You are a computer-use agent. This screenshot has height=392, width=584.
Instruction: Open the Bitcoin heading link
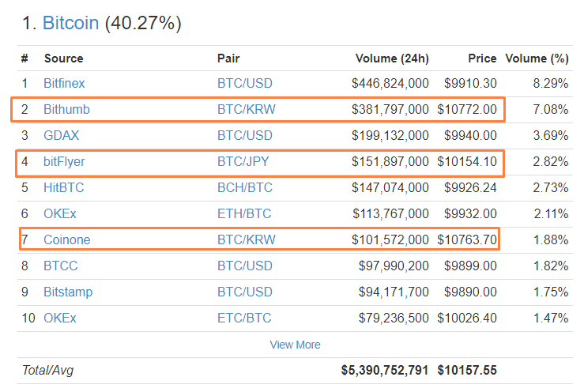70,23
